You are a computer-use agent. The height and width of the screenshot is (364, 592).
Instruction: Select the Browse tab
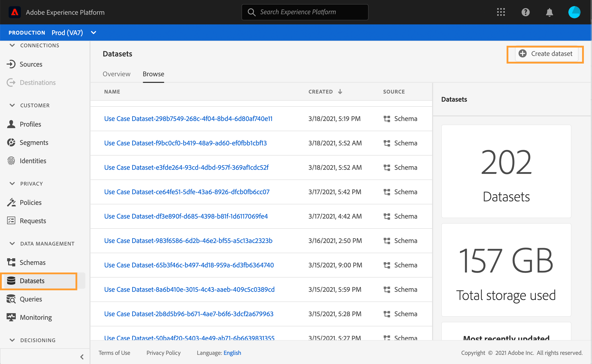(153, 74)
